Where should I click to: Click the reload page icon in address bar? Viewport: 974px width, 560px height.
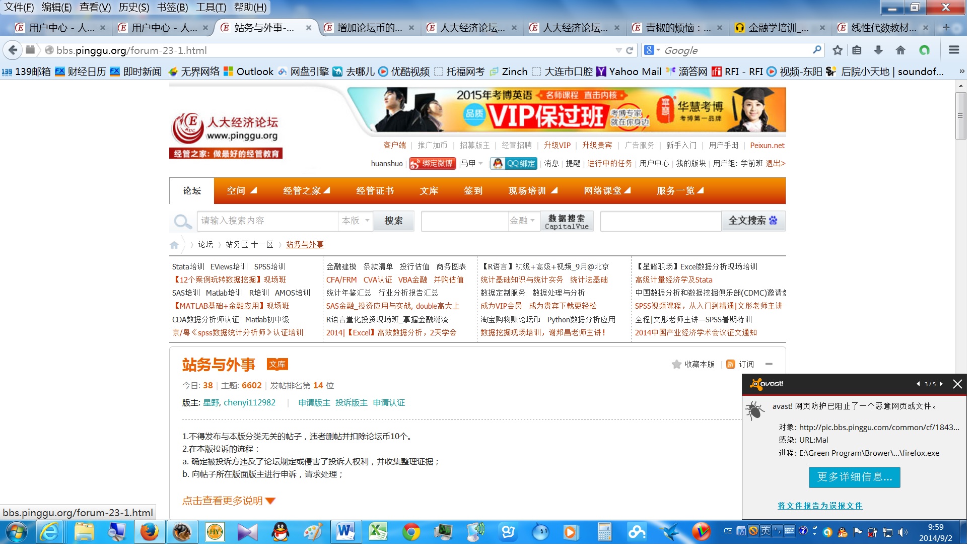tap(630, 50)
